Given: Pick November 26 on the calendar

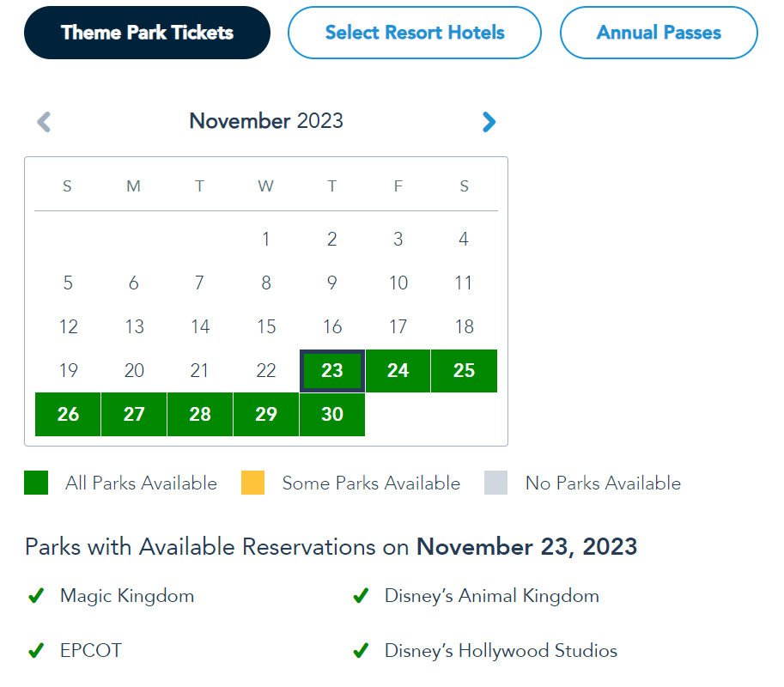Looking at the screenshot, I should [68, 415].
